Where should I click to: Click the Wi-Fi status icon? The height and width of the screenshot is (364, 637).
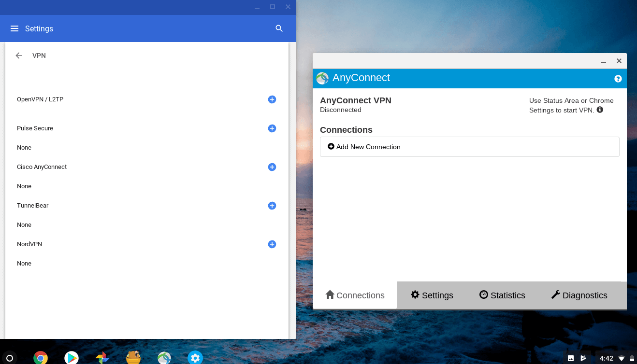tap(622, 359)
